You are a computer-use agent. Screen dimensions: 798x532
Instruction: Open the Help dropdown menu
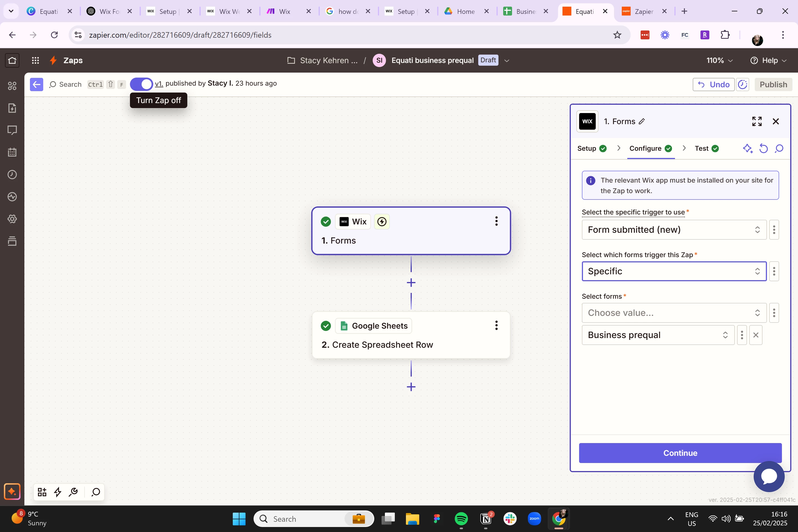coord(768,60)
